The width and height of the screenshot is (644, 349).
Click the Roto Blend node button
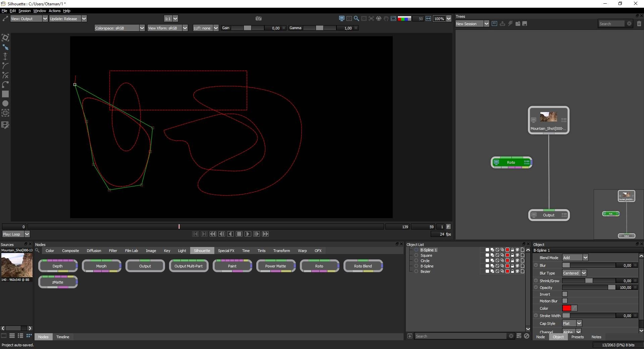click(x=363, y=266)
